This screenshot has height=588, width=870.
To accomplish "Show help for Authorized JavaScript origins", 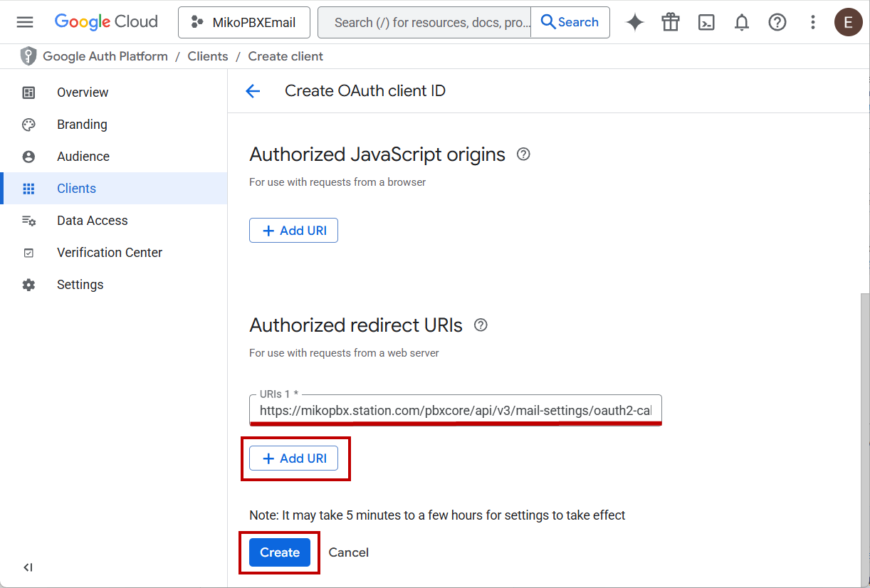I will (523, 154).
